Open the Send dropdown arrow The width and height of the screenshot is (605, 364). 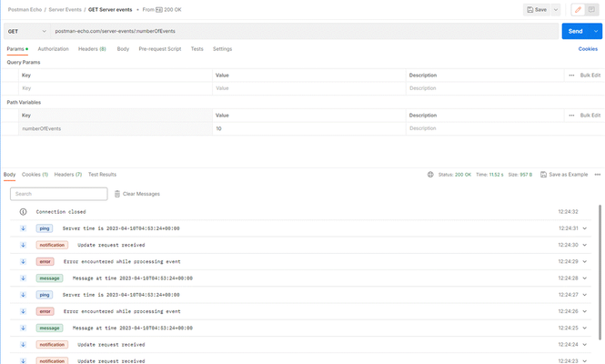[596, 31]
